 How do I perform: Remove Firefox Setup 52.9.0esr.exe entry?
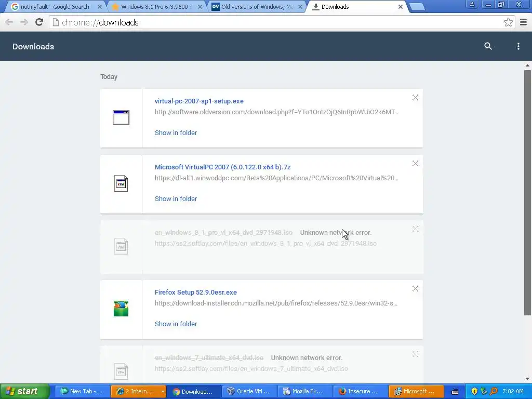[415, 289]
